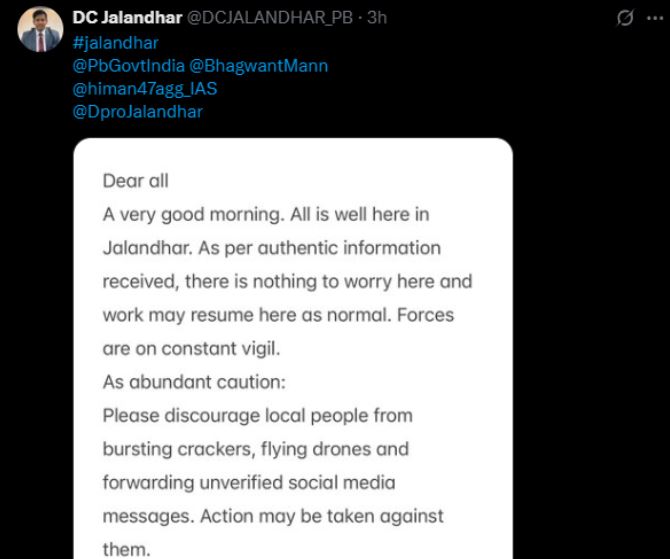Visit the @BhagwantMann mention
The image size is (670, 559).
point(259,66)
